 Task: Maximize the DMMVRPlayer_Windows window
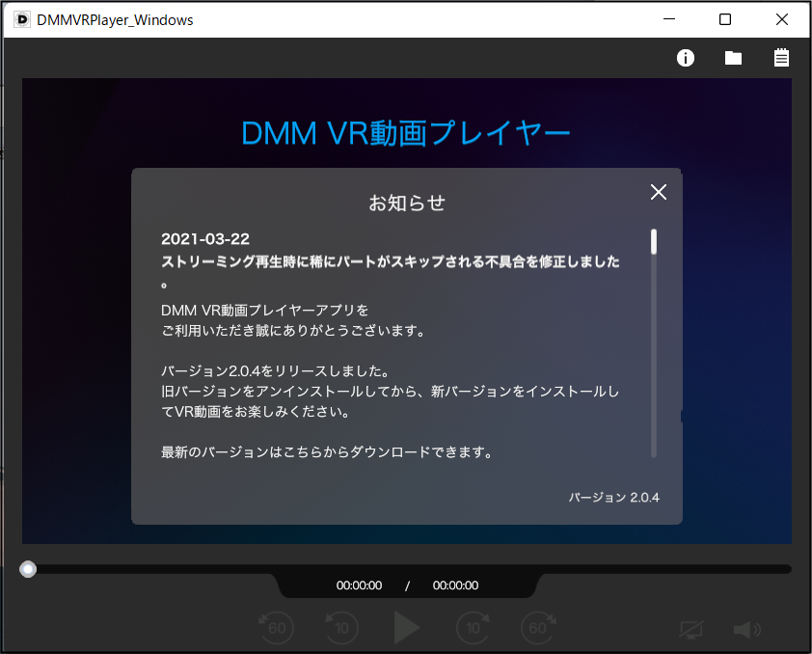tap(725, 19)
